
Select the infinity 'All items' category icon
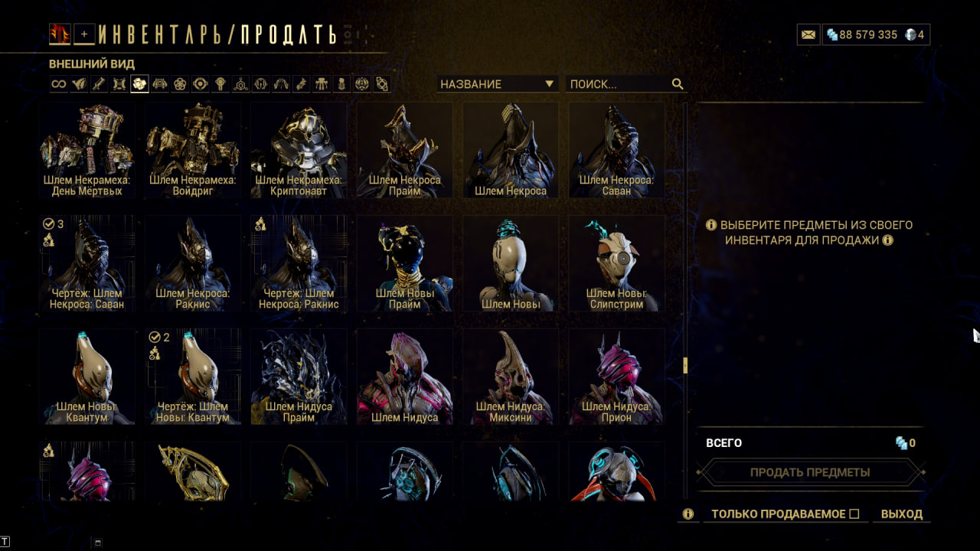pyautogui.click(x=59, y=84)
